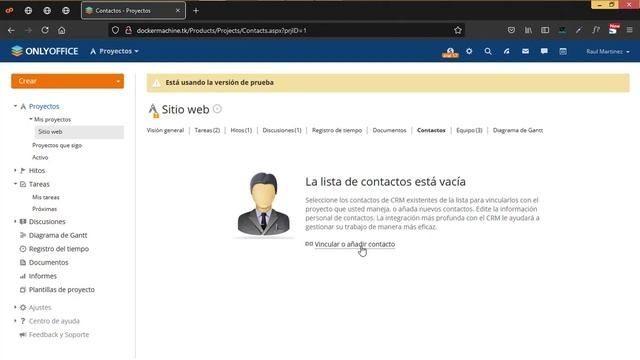Screen dimensions: 640x360
Task: Go to browser home page
Action: [x=61, y=30]
